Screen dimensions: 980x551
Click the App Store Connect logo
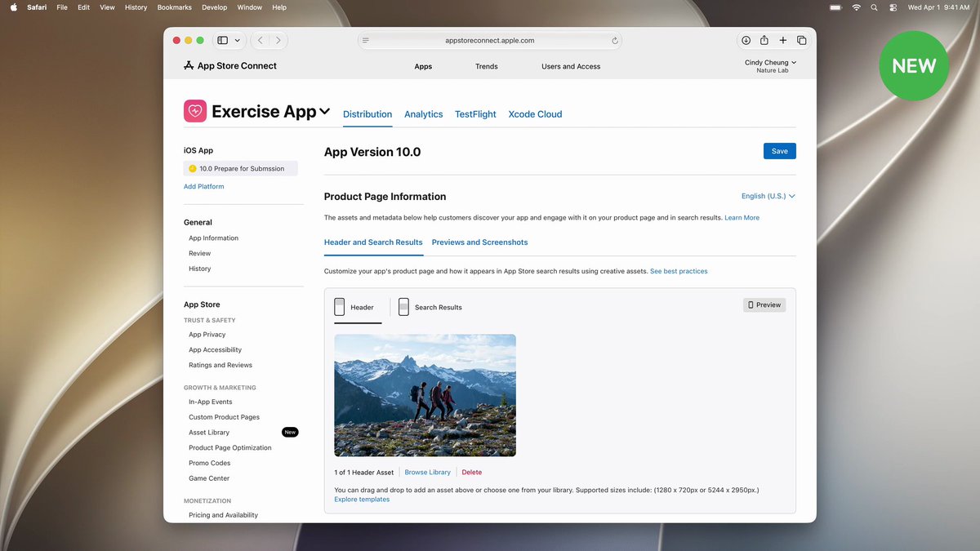tap(230, 65)
